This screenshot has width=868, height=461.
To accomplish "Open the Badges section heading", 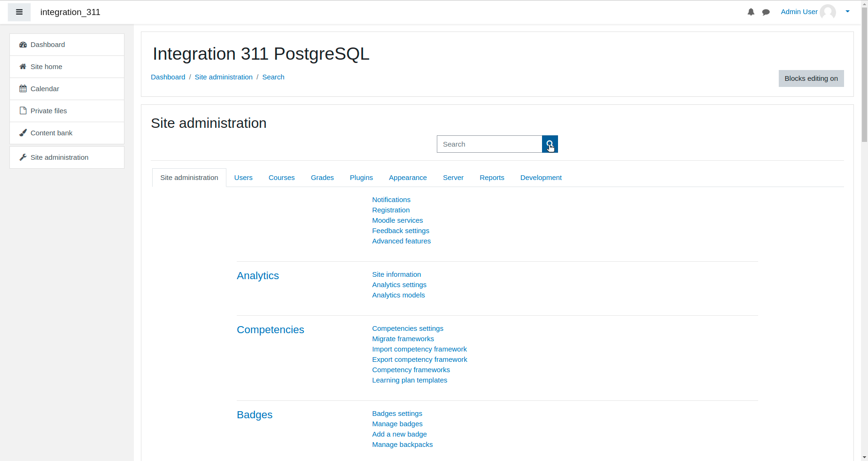I will (x=255, y=415).
